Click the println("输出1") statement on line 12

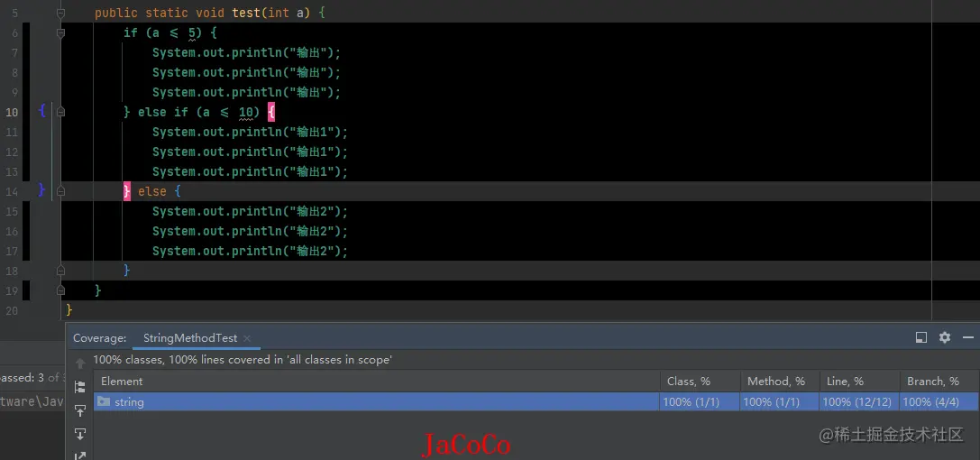pyautogui.click(x=250, y=152)
